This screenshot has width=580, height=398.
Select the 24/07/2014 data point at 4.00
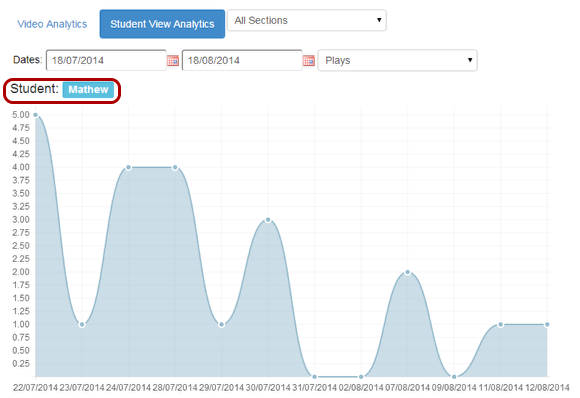128,168
